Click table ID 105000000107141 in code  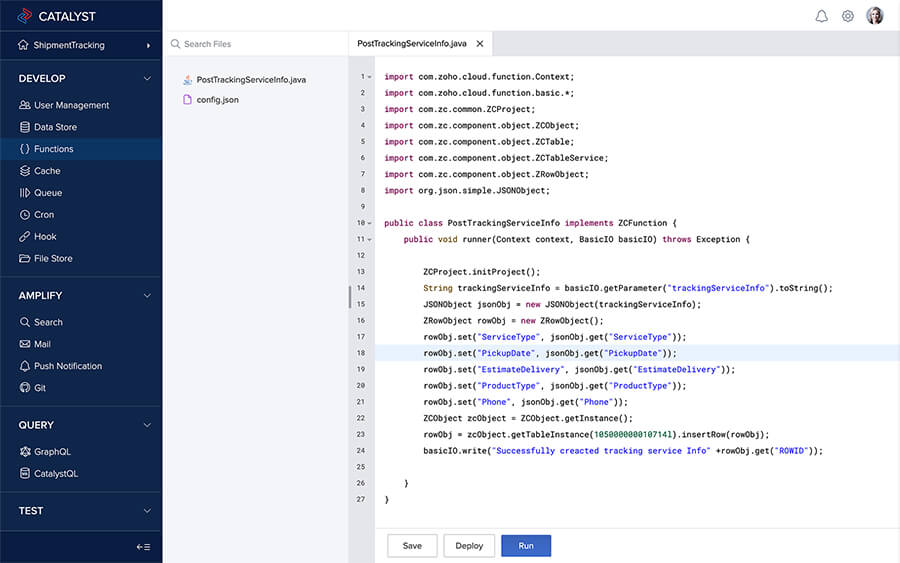pos(633,434)
